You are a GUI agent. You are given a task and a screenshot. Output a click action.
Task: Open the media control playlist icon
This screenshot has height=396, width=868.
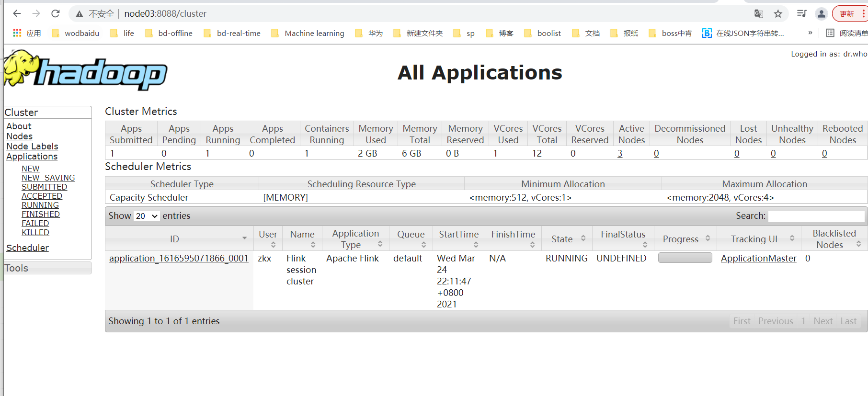(x=801, y=14)
